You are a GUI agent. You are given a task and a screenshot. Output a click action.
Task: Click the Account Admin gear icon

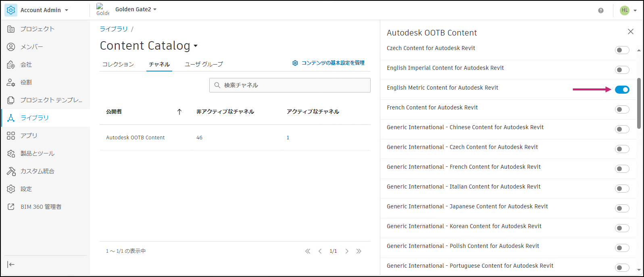point(11,10)
